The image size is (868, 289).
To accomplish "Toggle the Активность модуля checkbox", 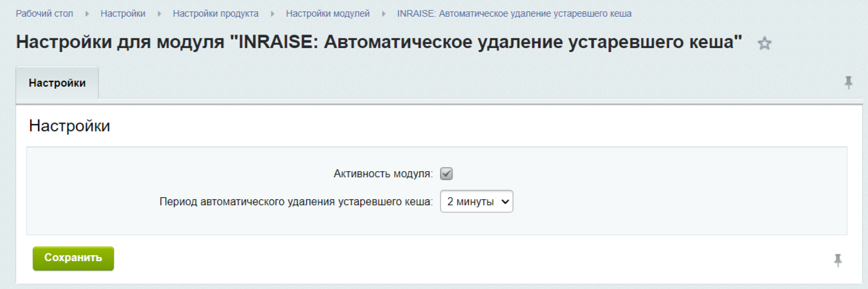I will [447, 174].
